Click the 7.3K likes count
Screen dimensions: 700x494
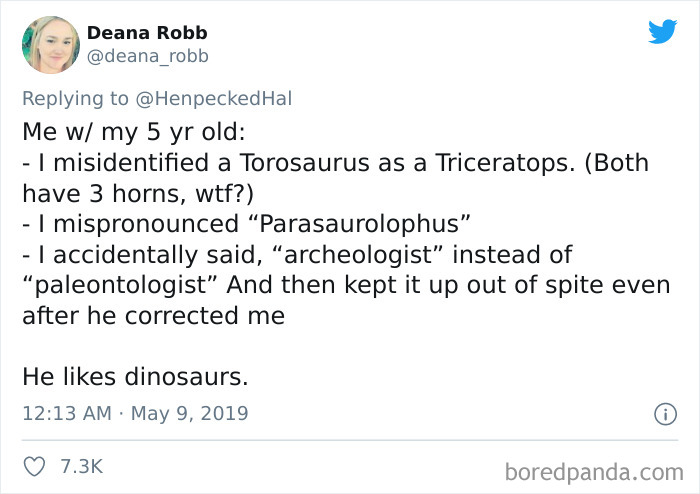pos(82,466)
